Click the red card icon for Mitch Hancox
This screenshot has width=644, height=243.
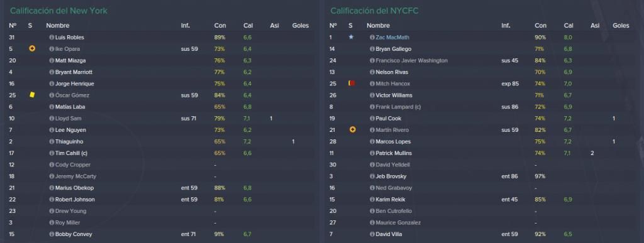tap(352, 83)
